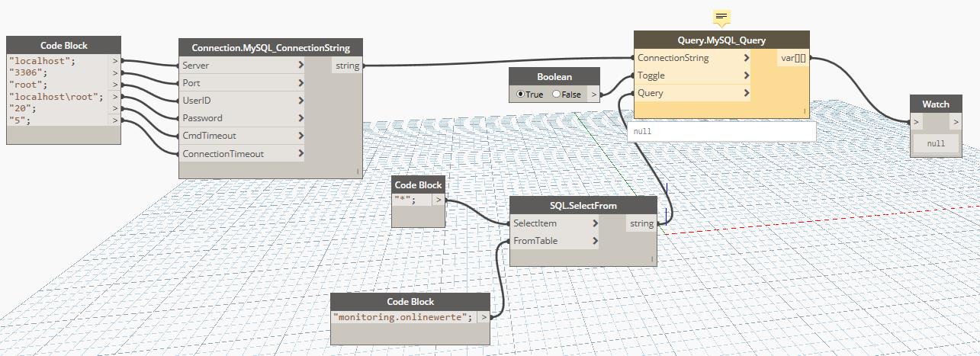Click ConnectionString input port on Query node
Viewport: 980px width, 356px height.
[x=692, y=58]
